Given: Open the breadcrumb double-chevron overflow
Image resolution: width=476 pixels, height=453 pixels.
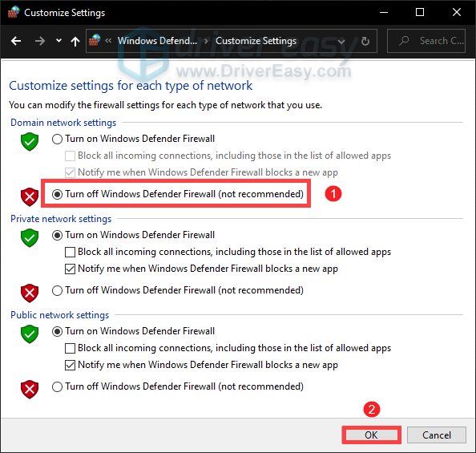Looking at the screenshot, I should 108,40.
